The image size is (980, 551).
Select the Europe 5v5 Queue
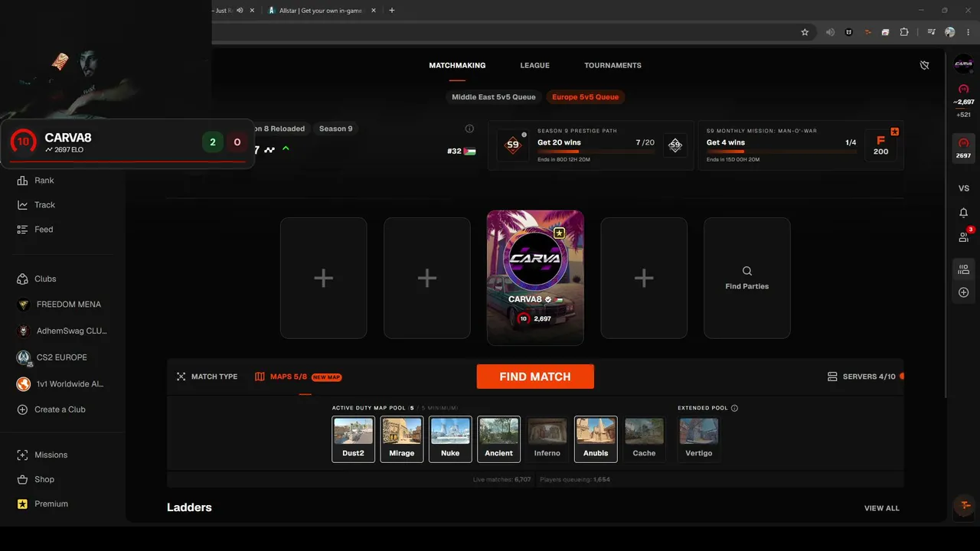click(x=585, y=97)
